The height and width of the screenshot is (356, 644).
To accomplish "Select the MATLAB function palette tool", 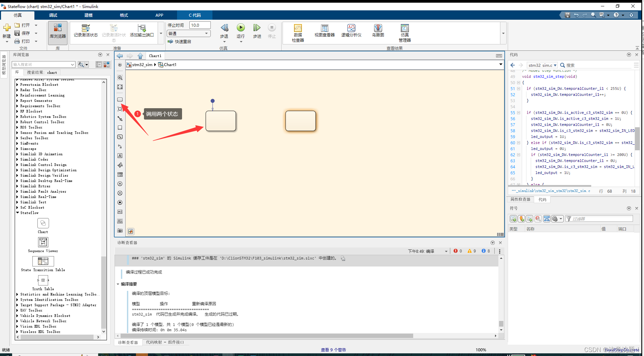I will point(120,165).
